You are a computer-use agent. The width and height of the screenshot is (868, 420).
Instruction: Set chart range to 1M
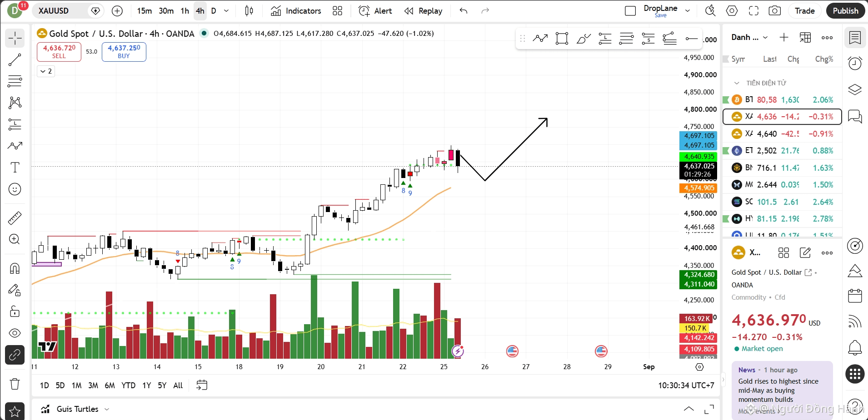pyautogui.click(x=77, y=385)
